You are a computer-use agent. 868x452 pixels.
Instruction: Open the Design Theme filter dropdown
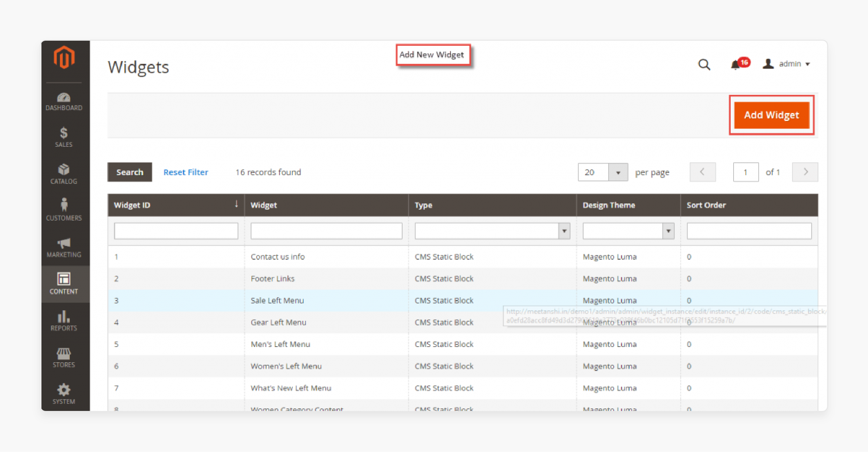tap(629, 231)
